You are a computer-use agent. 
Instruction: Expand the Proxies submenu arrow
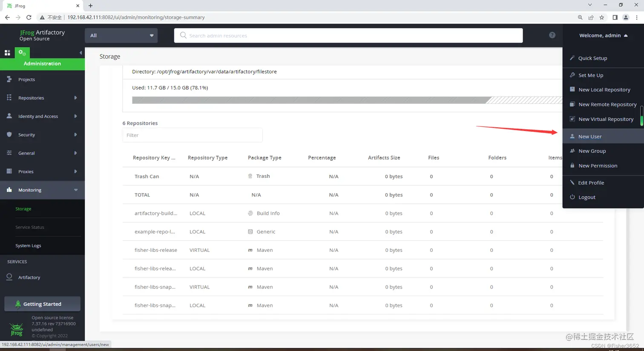75,171
